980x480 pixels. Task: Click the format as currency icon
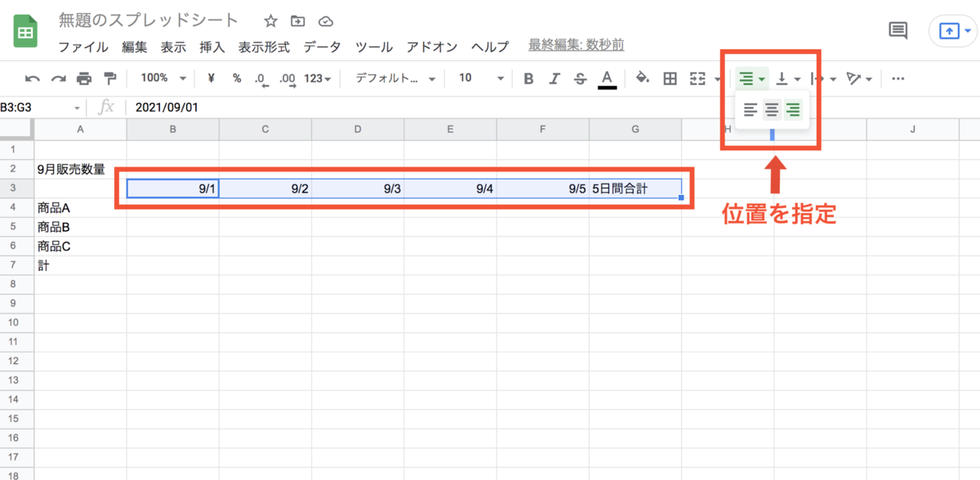click(211, 78)
